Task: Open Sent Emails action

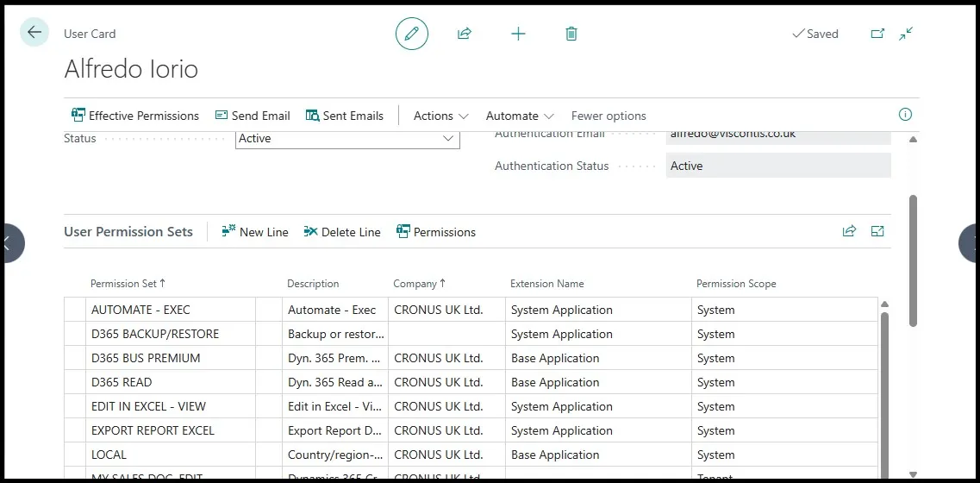Action: [x=345, y=116]
